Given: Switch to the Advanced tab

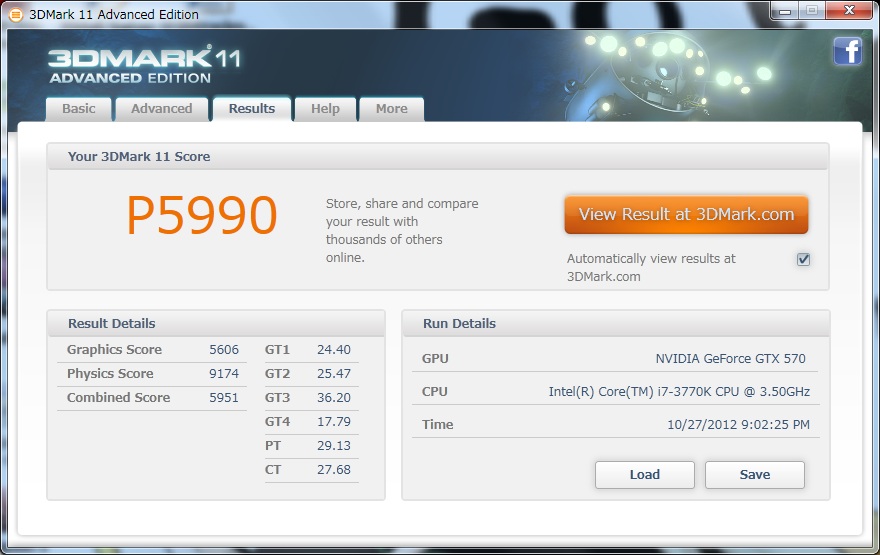Looking at the screenshot, I should pos(162,109).
